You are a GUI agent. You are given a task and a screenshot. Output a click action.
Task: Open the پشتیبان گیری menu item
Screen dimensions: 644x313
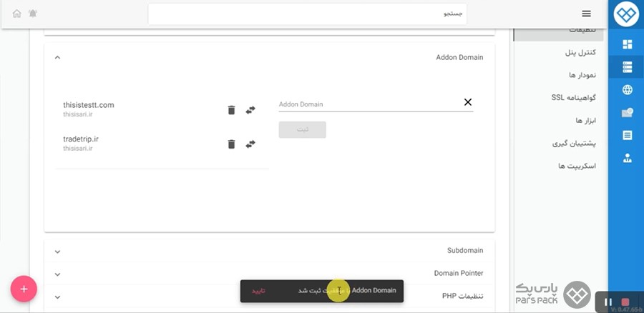[574, 144]
